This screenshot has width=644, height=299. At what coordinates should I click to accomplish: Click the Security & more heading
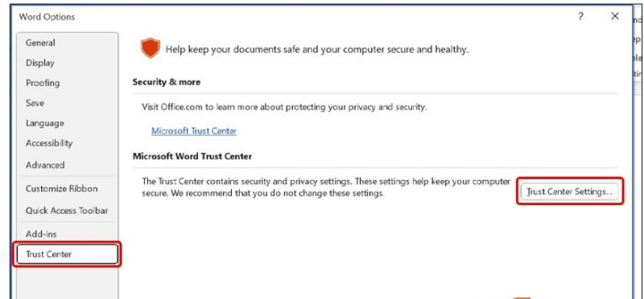pyautogui.click(x=167, y=82)
